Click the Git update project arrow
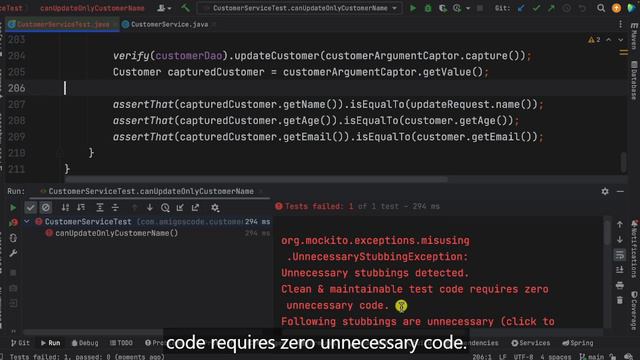The width and height of the screenshot is (640, 360). click(x=521, y=8)
